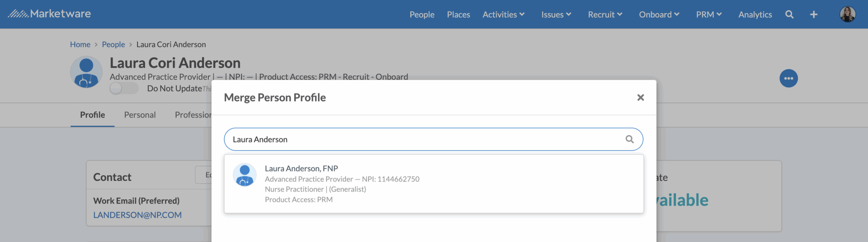
Task: Click the plus add icon in navbar
Action: 813,15
